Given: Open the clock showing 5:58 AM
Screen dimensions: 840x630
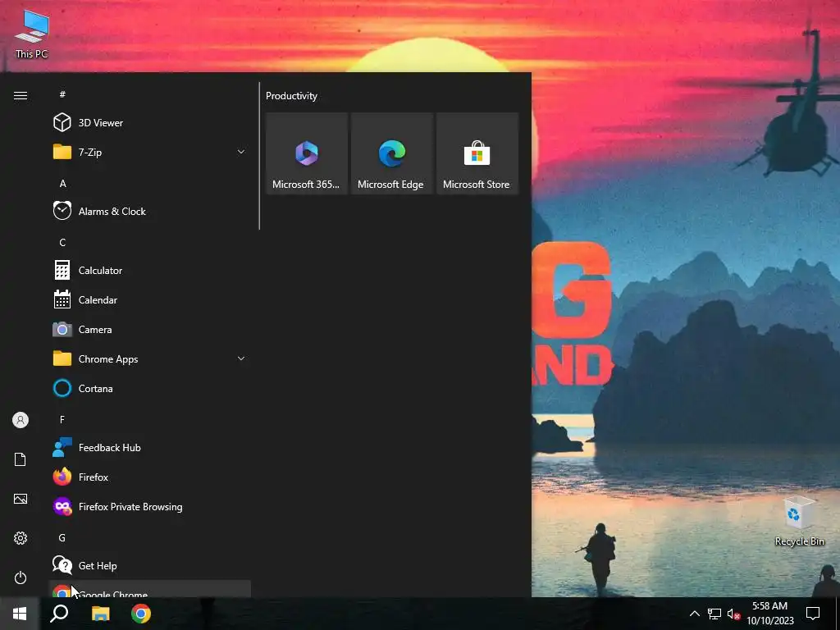Looking at the screenshot, I should pos(770,614).
